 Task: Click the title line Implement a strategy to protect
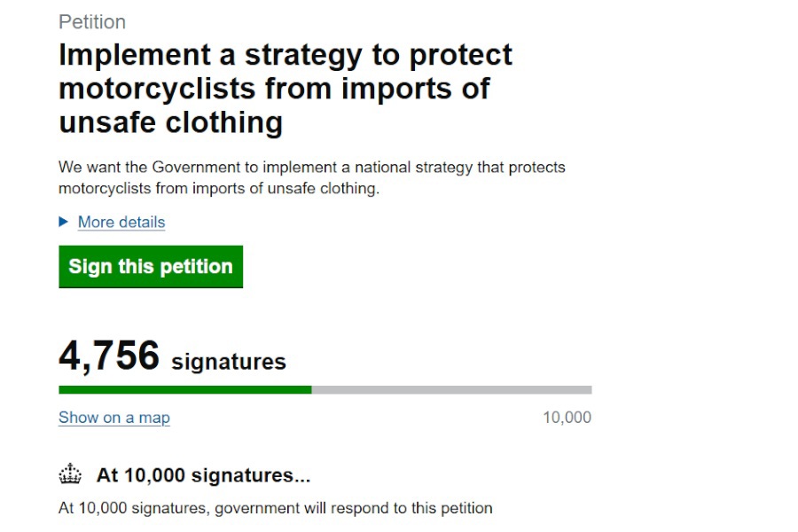point(286,54)
